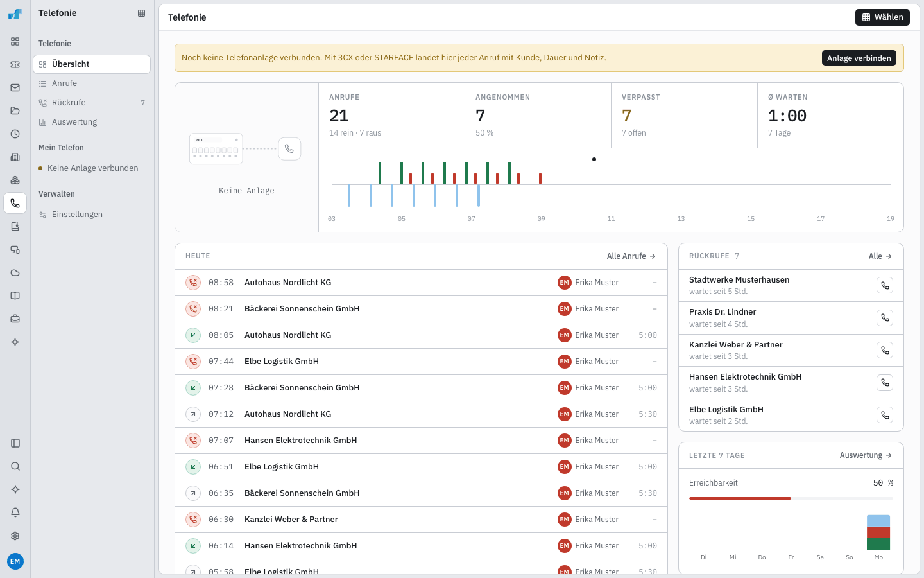Open the Auswertung link in Letzte 7 Tage
Image resolution: width=924 pixels, height=578 pixels.
[866, 455]
